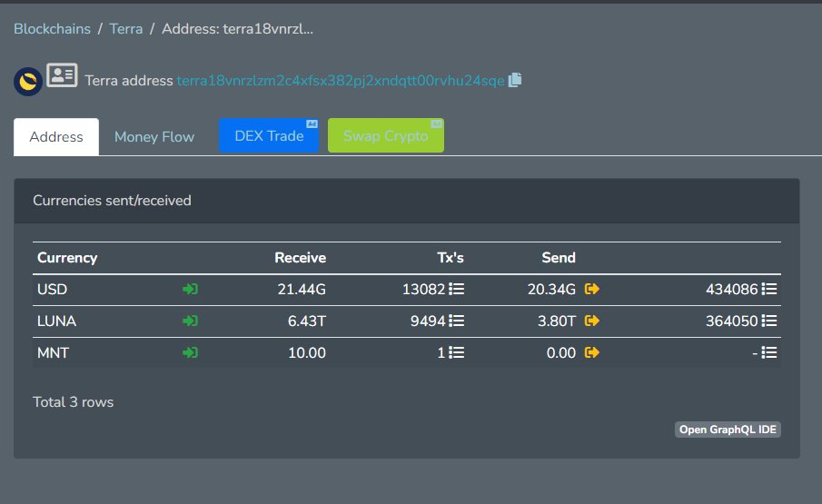Open the terra18vnrzlzm2c4xfsx382pj2xndqtt00rvhu24sqe address link
This screenshot has width=822, height=504.
click(x=341, y=81)
